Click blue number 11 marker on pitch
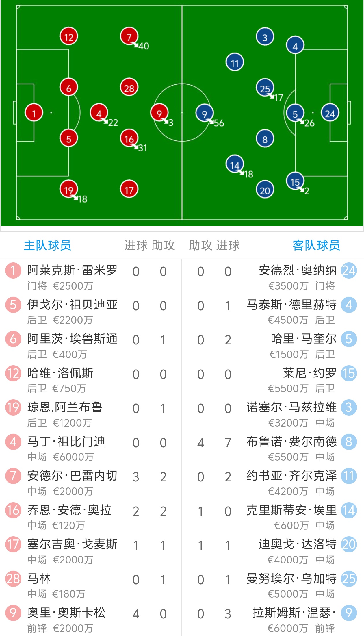Viewport: 364px width, 636px height. point(235,62)
